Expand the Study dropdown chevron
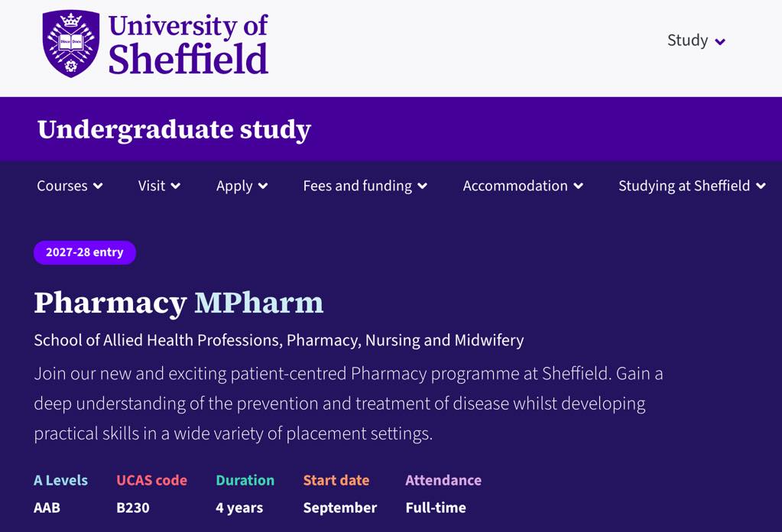The height and width of the screenshot is (532, 782). pos(719,42)
